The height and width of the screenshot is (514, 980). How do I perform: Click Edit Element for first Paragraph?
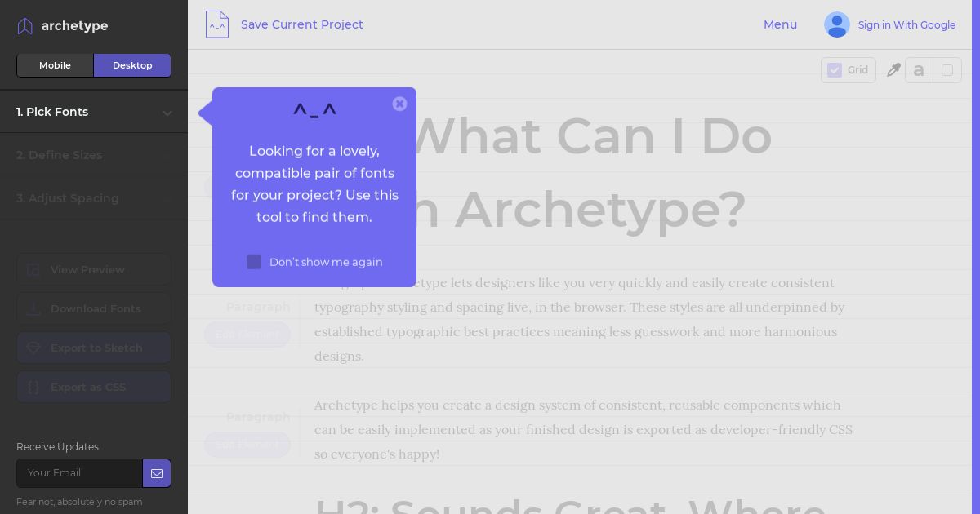pos(247,335)
